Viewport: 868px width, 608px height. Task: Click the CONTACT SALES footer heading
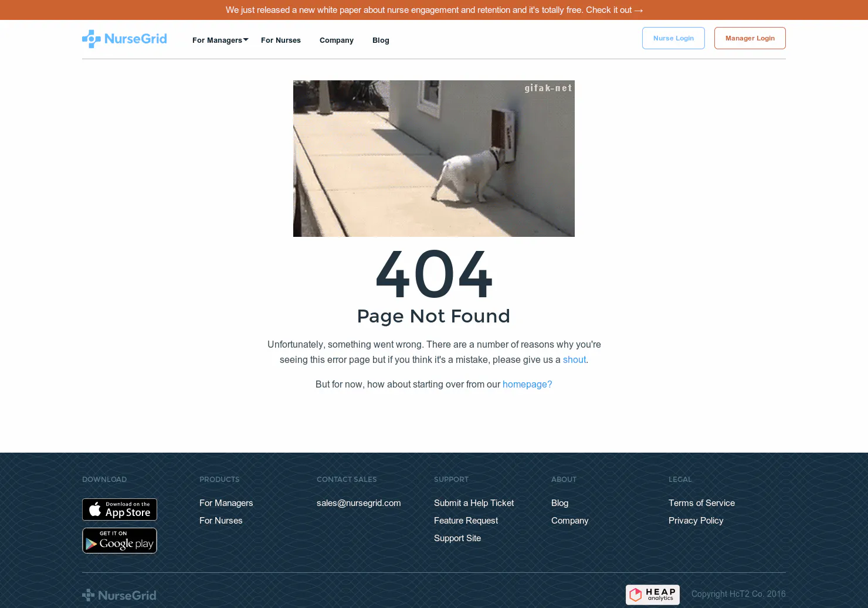click(347, 480)
